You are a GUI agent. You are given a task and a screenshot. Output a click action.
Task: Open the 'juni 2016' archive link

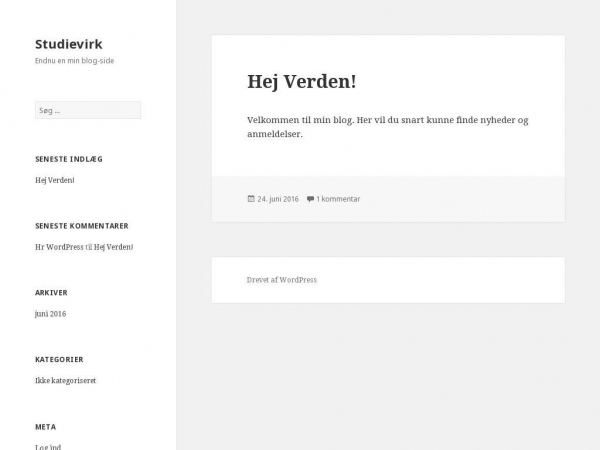(51, 314)
